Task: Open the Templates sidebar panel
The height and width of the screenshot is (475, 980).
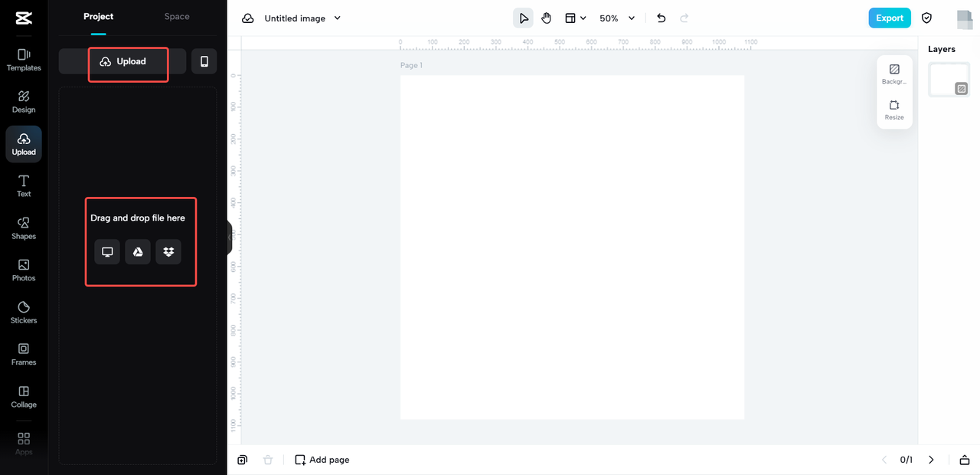Action: tap(24, 60)
